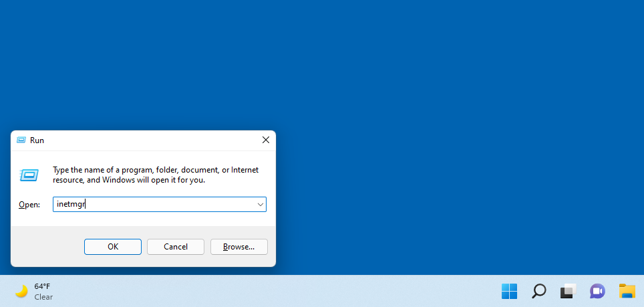
Task: Click the Run dialog description text
Action: (x=155, y=175)
